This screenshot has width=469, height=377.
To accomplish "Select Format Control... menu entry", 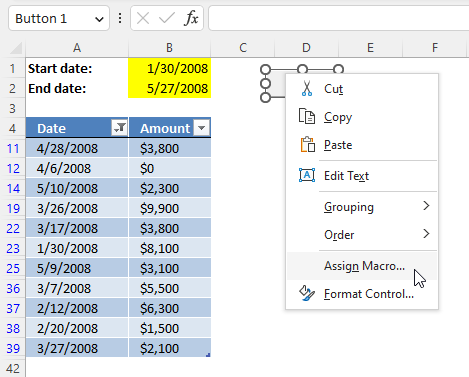I will click(362, 294).
